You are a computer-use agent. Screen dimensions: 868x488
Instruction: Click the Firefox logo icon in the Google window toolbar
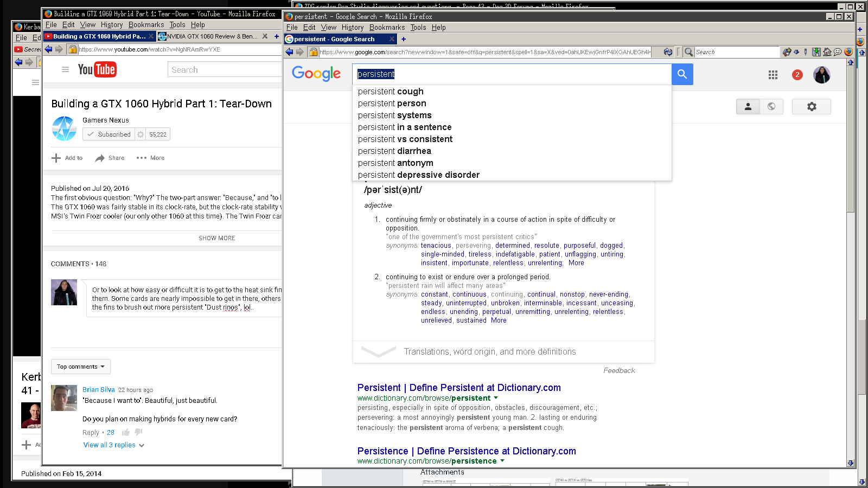848,52
